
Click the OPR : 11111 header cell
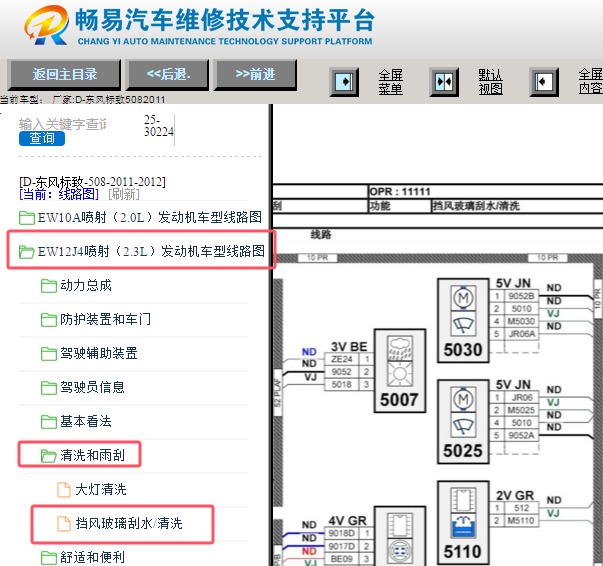[400, 191]
